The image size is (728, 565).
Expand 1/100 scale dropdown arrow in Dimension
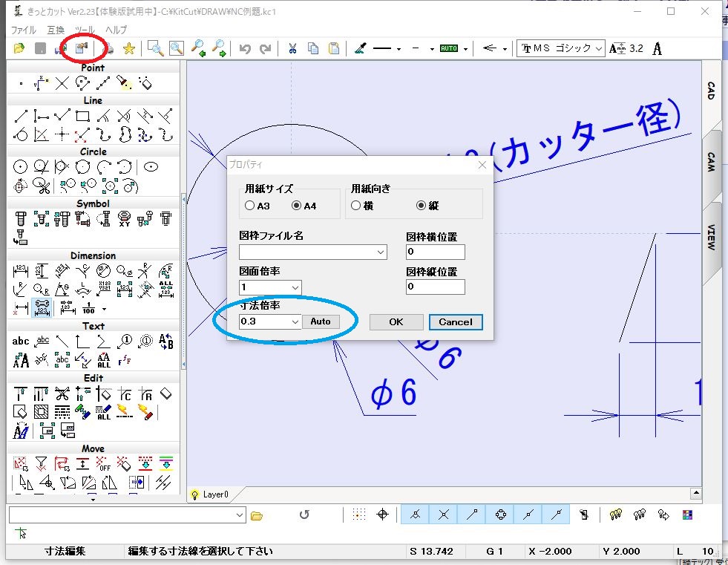click(104, 309)
